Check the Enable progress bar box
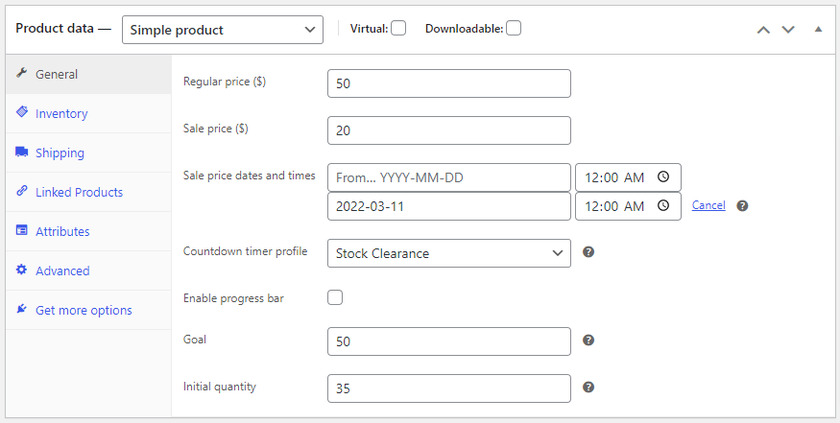The width and height of the screenshot is (840, 423). pos(335,297)
